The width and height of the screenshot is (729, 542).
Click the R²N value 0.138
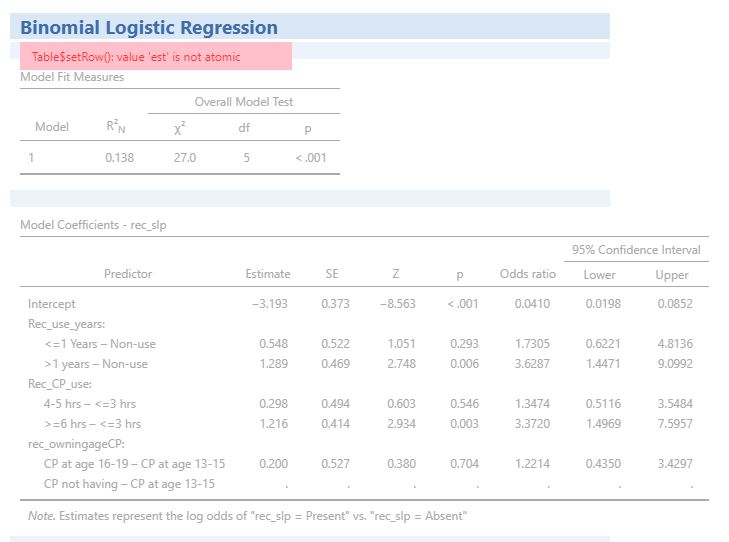tap(119, 158)
